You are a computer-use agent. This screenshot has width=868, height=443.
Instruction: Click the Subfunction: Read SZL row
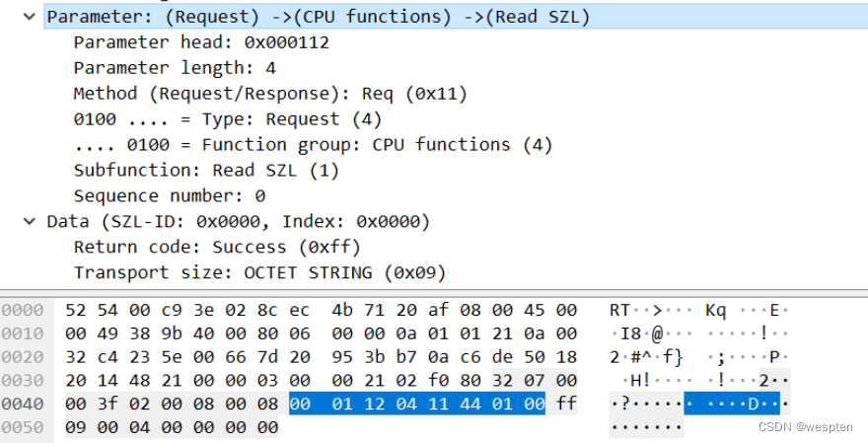[206, 170]
